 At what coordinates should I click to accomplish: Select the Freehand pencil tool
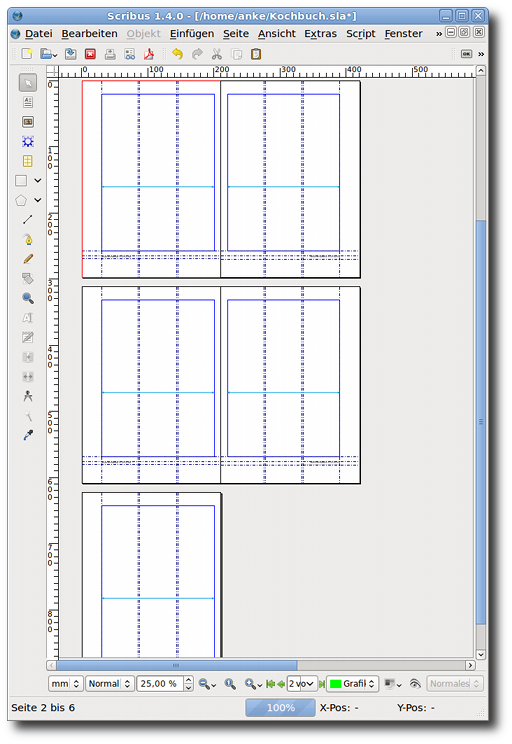28,259
